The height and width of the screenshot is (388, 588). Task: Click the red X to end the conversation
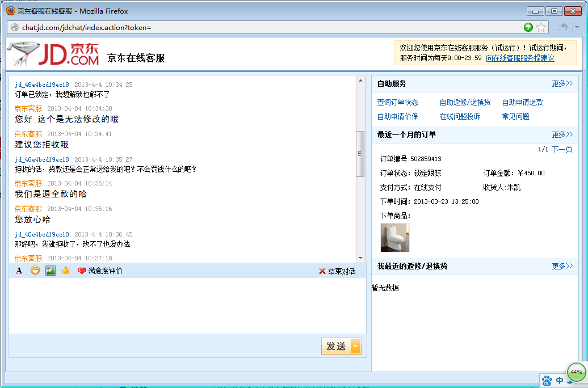click(x=324, y=271)
